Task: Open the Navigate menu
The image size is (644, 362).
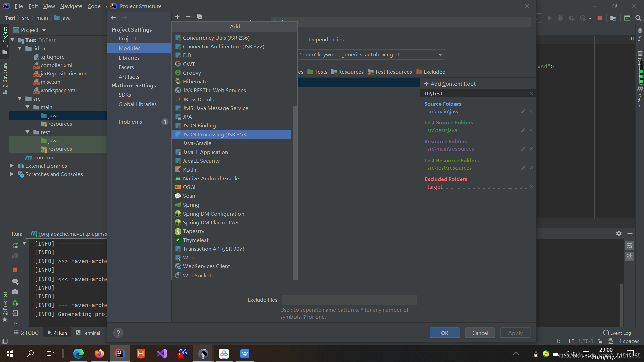Action: pyautogui.click(x=71, y=6)
